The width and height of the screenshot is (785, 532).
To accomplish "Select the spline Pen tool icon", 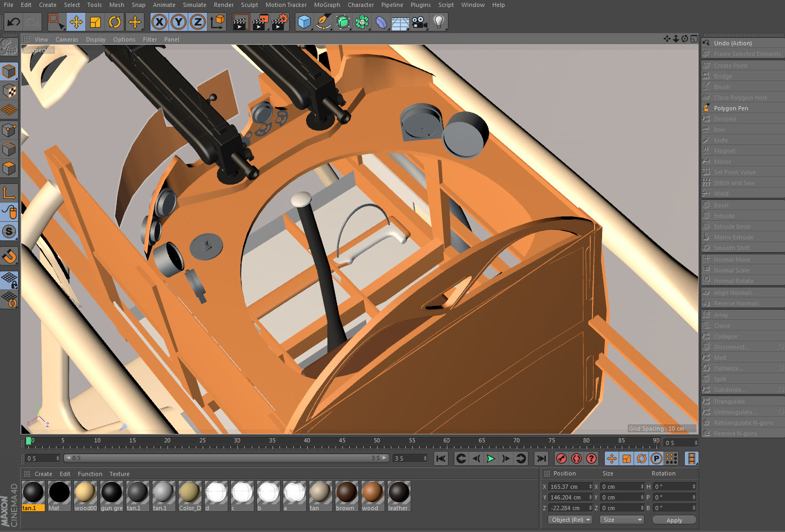I will coord(323,22).
